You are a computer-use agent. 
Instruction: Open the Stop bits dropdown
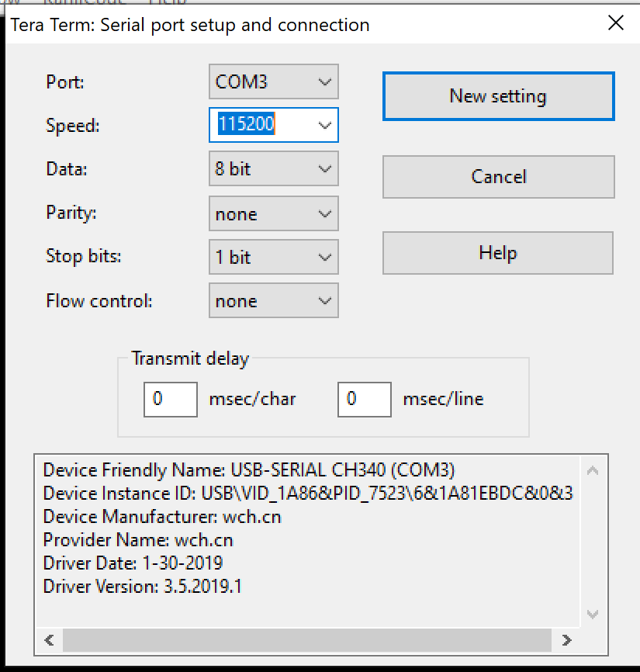273,257
